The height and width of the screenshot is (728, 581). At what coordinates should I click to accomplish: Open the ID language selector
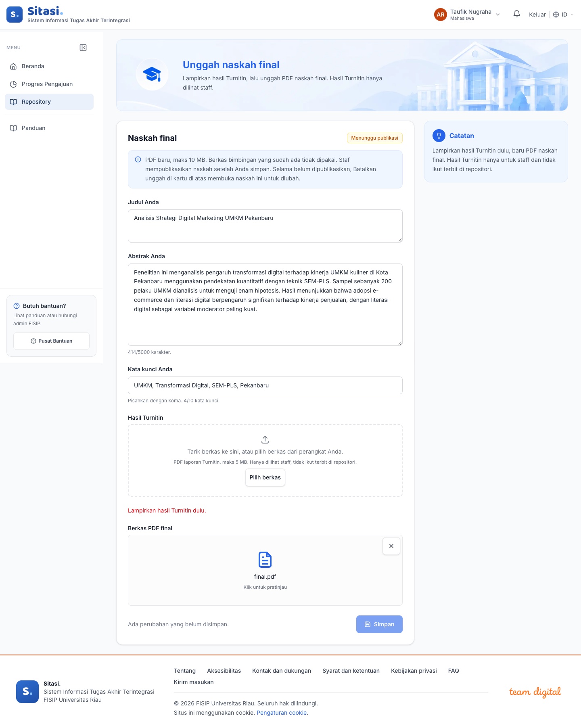[564, 15]
